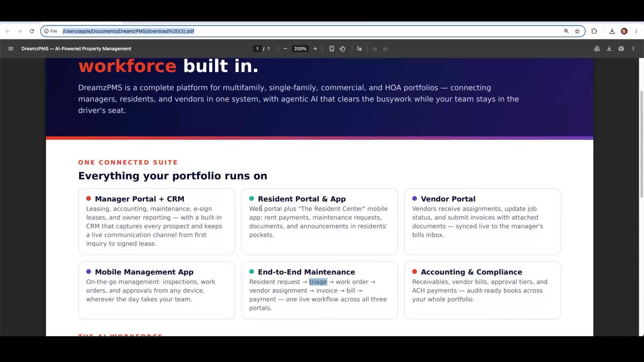Open the Chrome profile avatar
The image size is (644, 362).
(x=624, y=31)
